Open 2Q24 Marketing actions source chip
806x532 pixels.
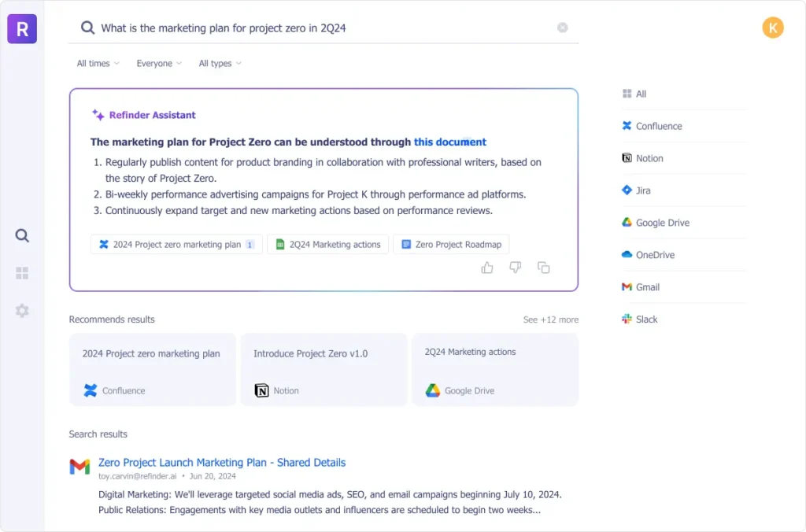point(328,244)
